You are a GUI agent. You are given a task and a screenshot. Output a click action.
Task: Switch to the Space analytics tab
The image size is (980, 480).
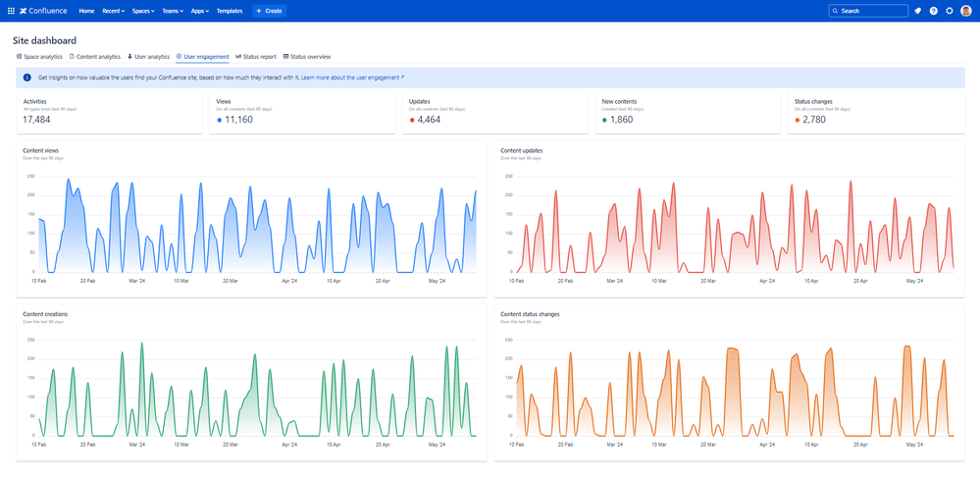[39, 57]
